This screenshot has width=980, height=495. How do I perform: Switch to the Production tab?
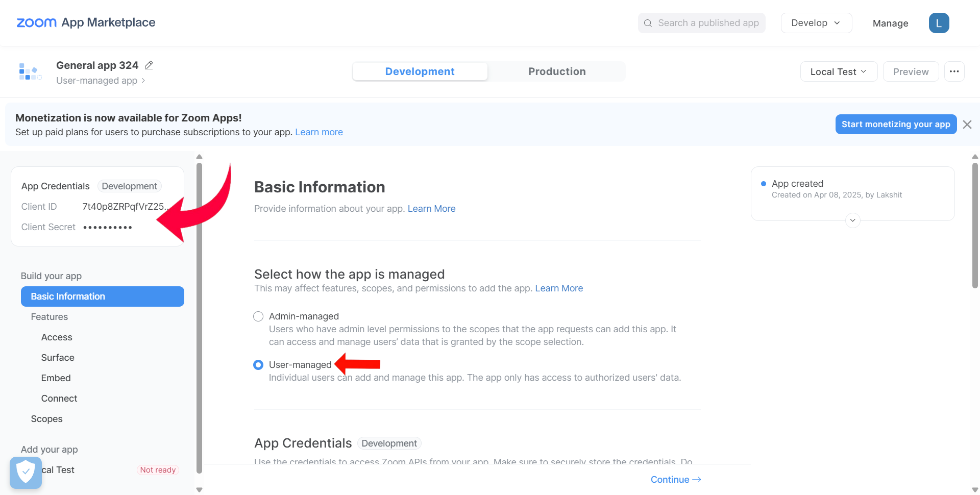click(557, 71)
